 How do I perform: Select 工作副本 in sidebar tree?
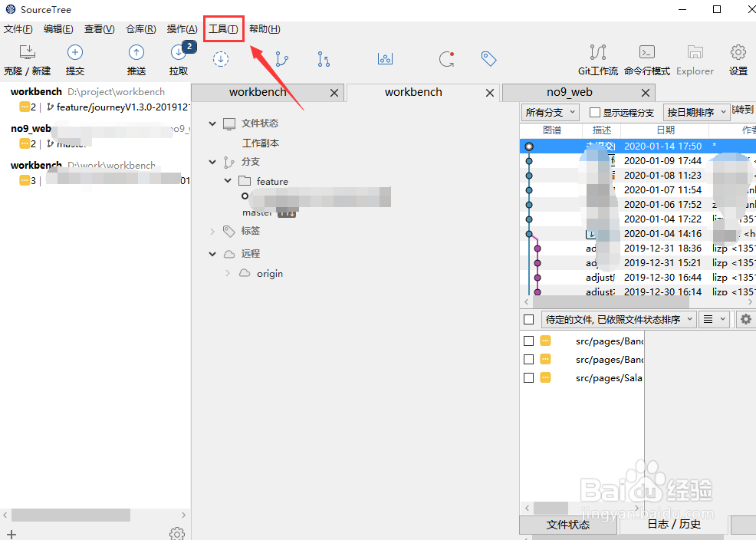pos(261,143)
